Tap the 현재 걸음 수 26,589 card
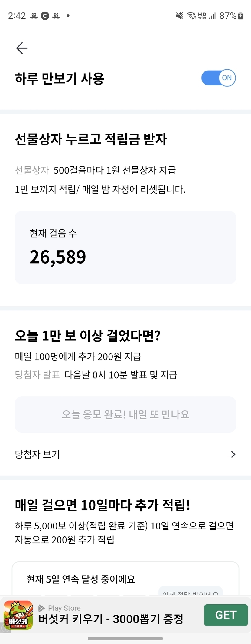 pyautogui.click(x=125, y=247)
